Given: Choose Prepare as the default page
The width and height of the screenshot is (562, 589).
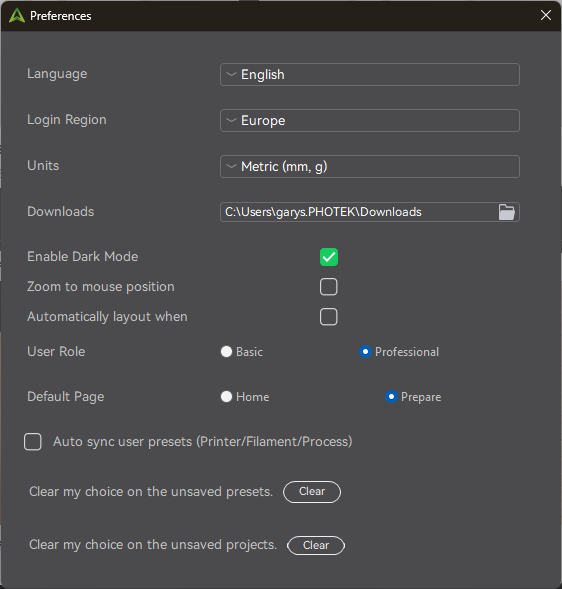Looking at the screenshot, I should click(x=391, y=397).
